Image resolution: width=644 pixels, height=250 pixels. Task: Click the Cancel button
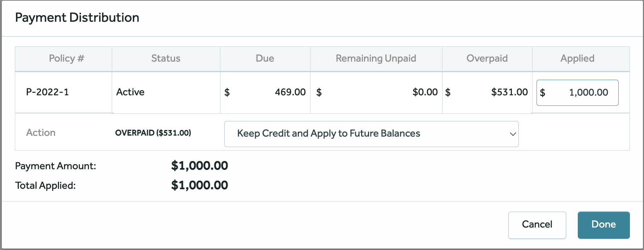537,225
